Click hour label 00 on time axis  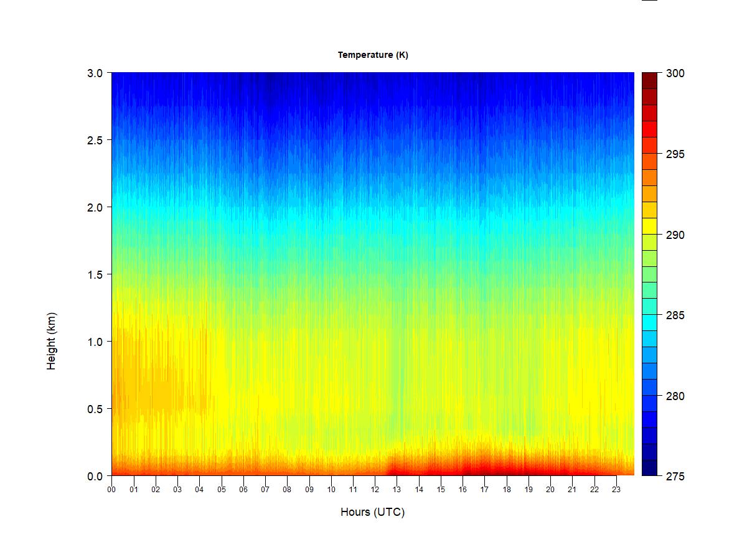point(111,489)
